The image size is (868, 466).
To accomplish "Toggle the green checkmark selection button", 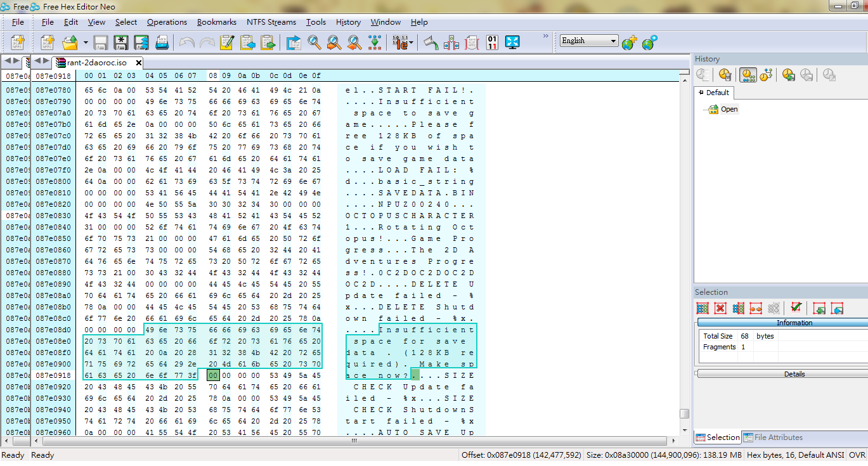I will 796,308.
